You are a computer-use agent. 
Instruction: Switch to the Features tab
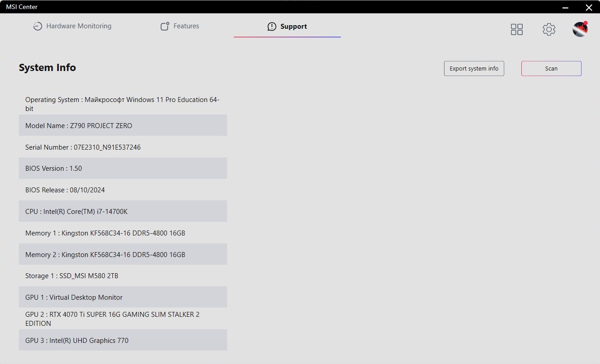[180, 26]
